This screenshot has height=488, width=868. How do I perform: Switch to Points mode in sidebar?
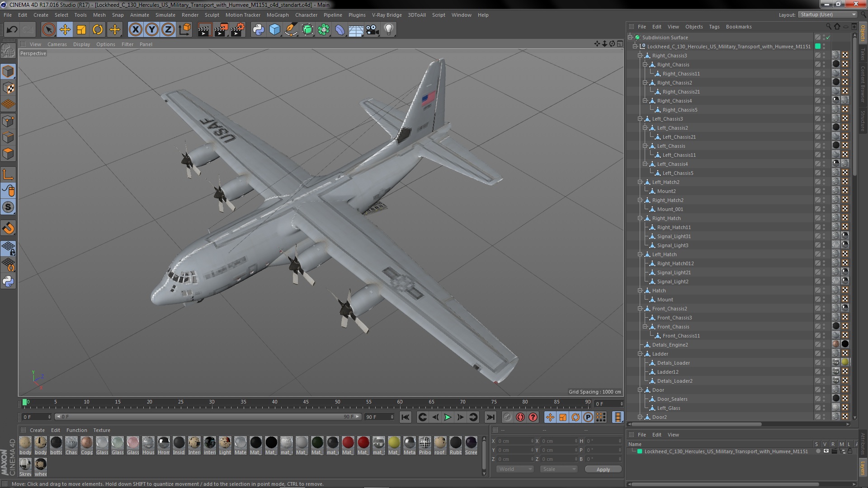tap(8, 121)
